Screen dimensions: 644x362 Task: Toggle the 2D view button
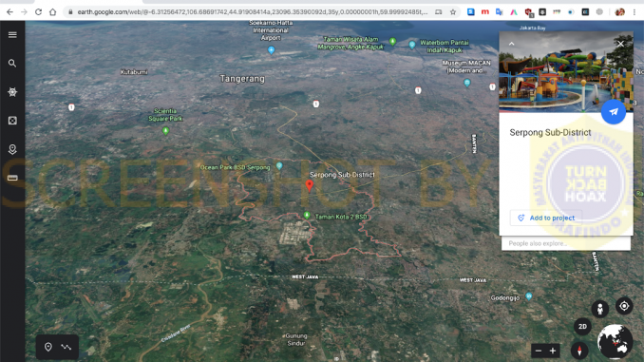[x=582, y=327]
